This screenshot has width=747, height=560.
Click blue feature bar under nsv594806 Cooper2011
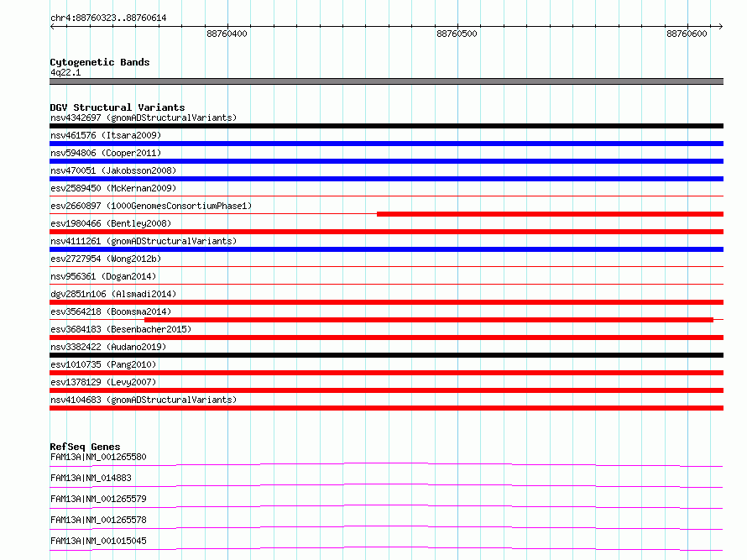point(386,161)
